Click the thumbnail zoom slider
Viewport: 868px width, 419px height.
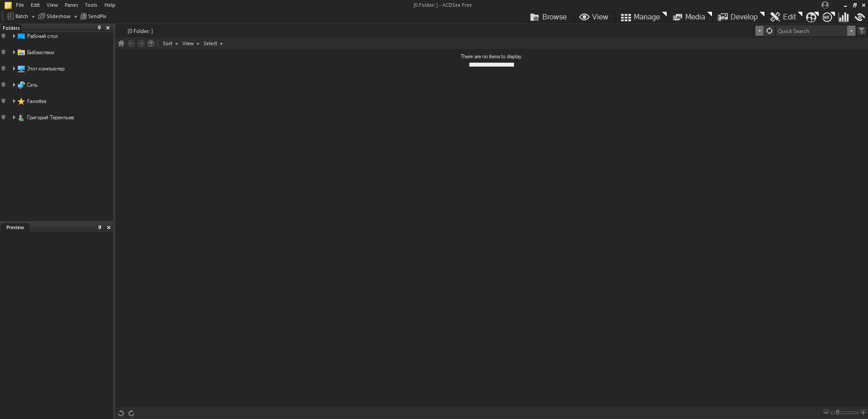(x=844, y=413)
